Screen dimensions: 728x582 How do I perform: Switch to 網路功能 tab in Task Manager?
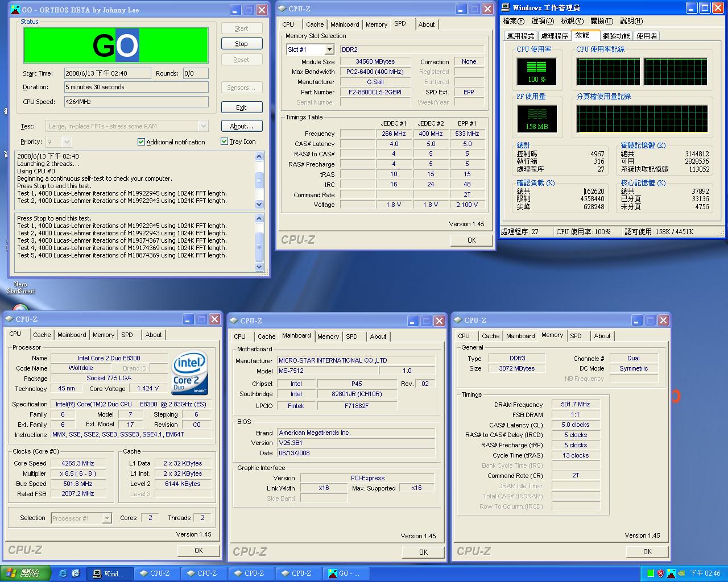point(617,36)
